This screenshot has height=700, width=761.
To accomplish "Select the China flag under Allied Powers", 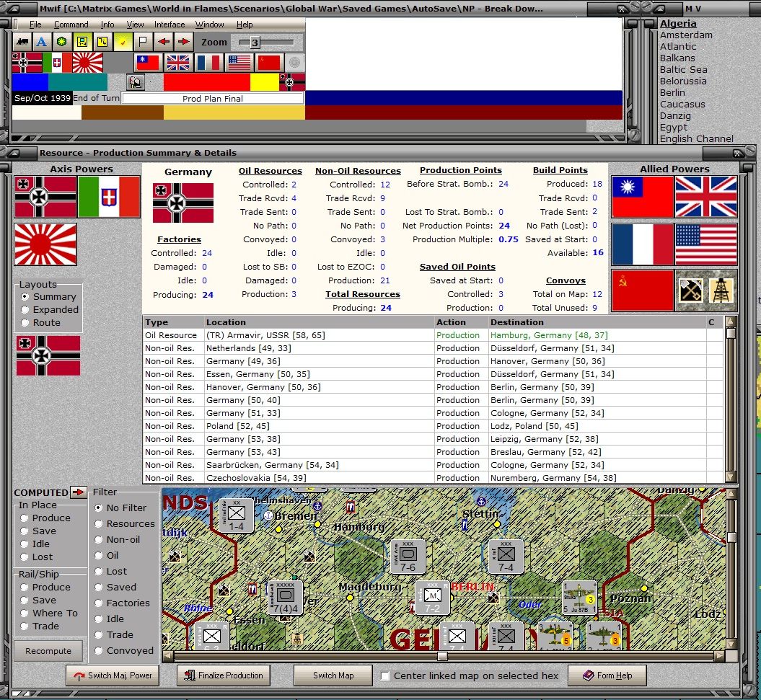I will click(x=642, y=197).
